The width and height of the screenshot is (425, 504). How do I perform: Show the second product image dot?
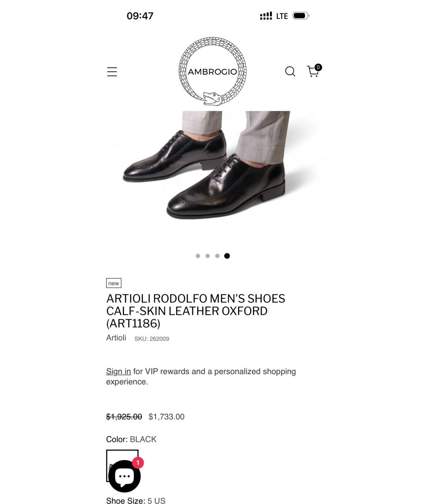208,256
